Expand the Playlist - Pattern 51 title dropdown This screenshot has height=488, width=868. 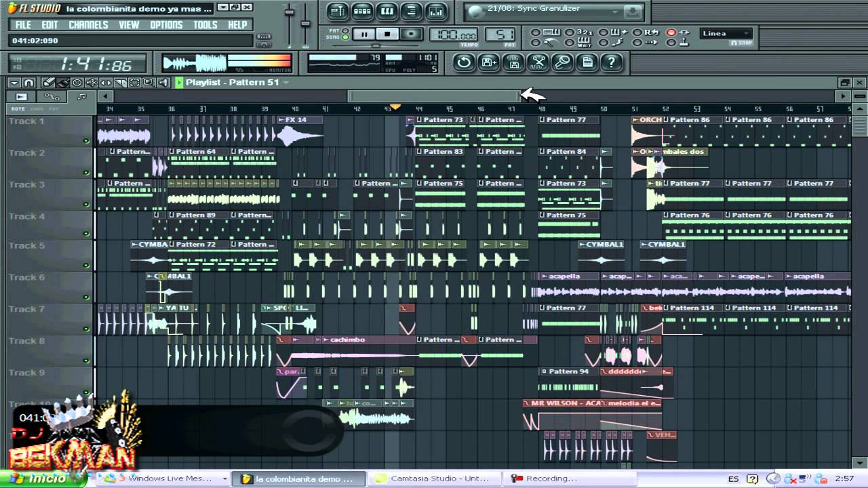click(286, 83)
